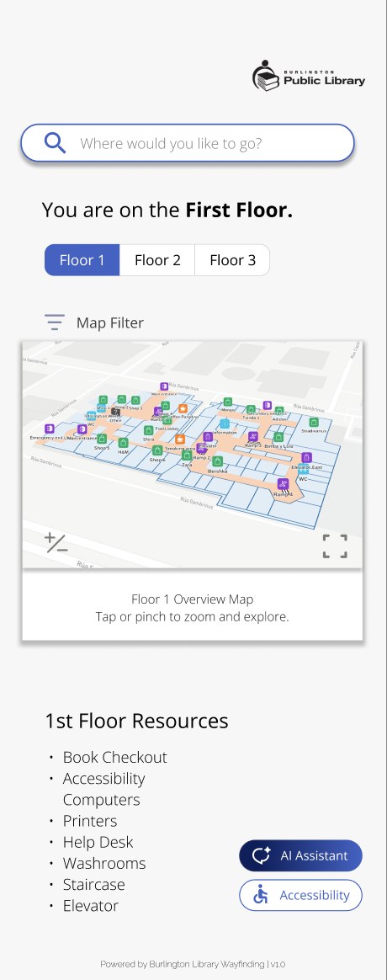Open the Accessibility button

(x=300, y=895)
